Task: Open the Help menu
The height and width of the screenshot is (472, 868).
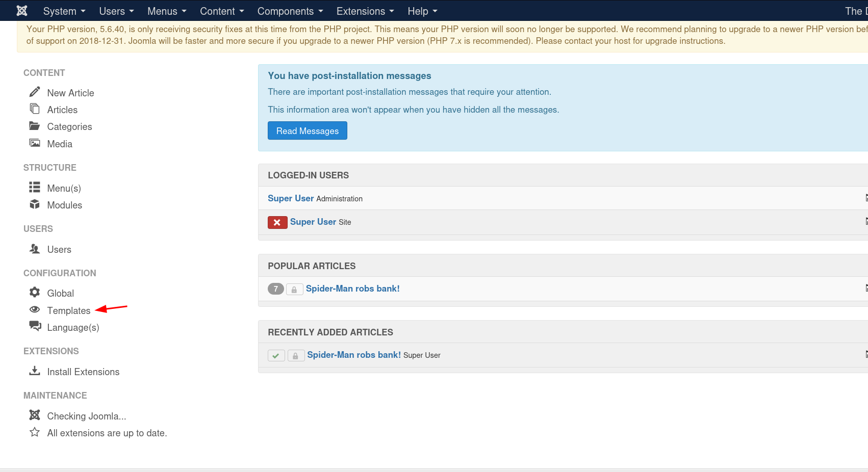Action: 422,11
